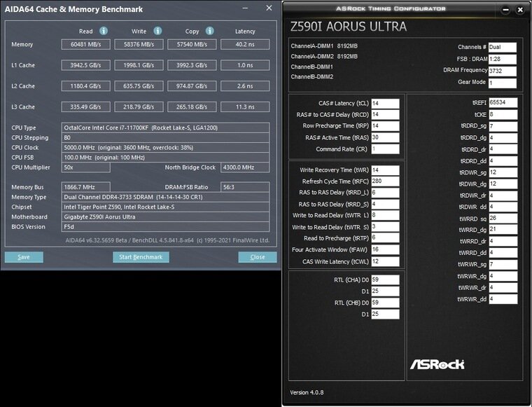Click the tRRD_S field
Viewport: 532px width, 407px height.
click(386, 204)
